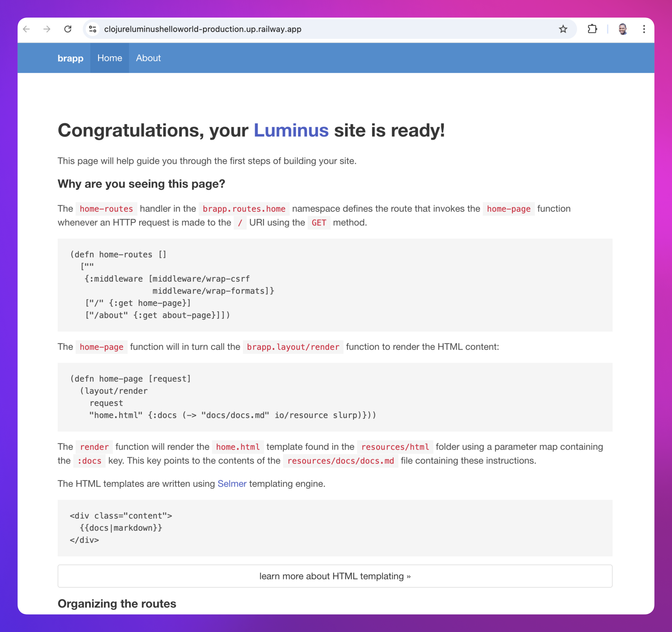The width and height of the screenshot is (672, 632).
Task: Click the 'Why are you seeing this page?' heading
Action: point(141,184)
